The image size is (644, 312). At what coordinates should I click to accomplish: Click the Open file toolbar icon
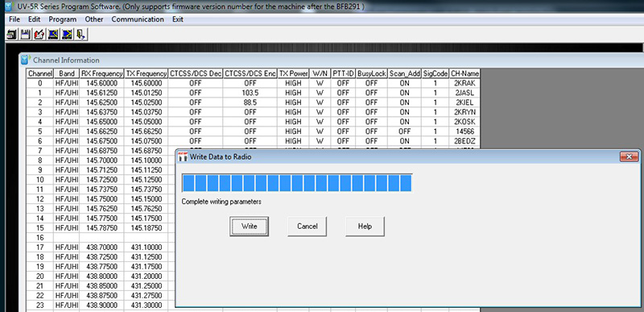point(12,35)
